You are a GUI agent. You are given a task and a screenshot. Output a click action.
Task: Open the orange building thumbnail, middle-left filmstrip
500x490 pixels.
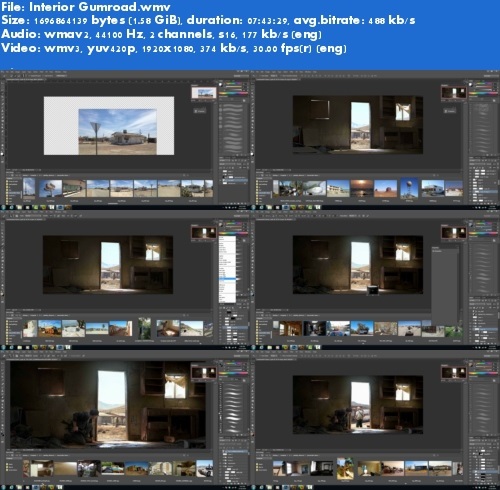click(x=50, y=328)
